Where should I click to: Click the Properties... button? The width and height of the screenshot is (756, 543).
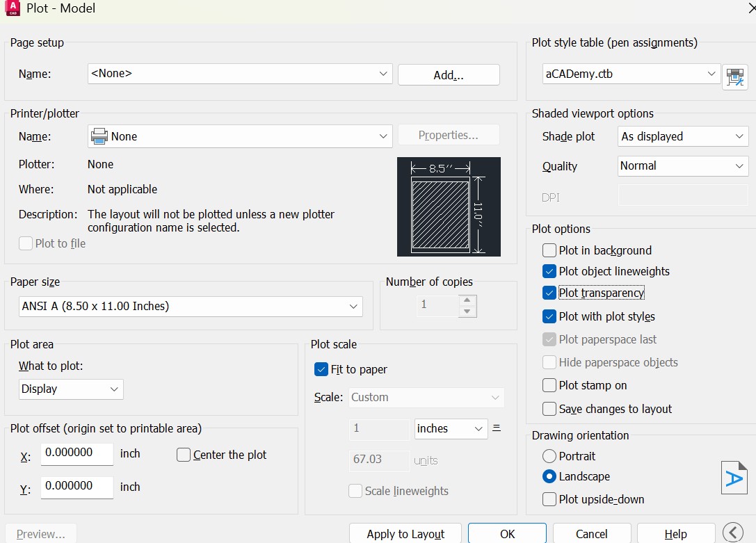449,136
